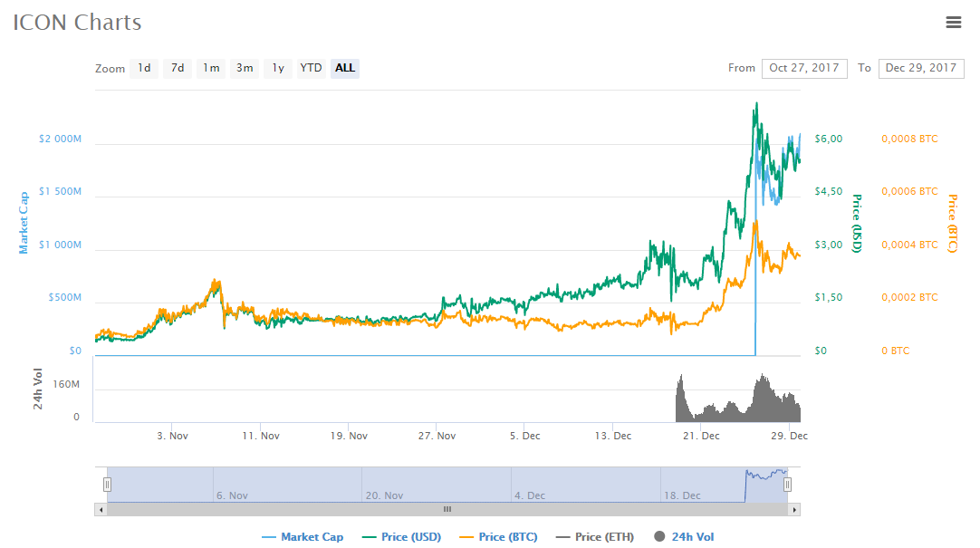Open the chart context menu hamburger icon
Image resolution: width=980 pixels, height=548 pixels.
953,23
